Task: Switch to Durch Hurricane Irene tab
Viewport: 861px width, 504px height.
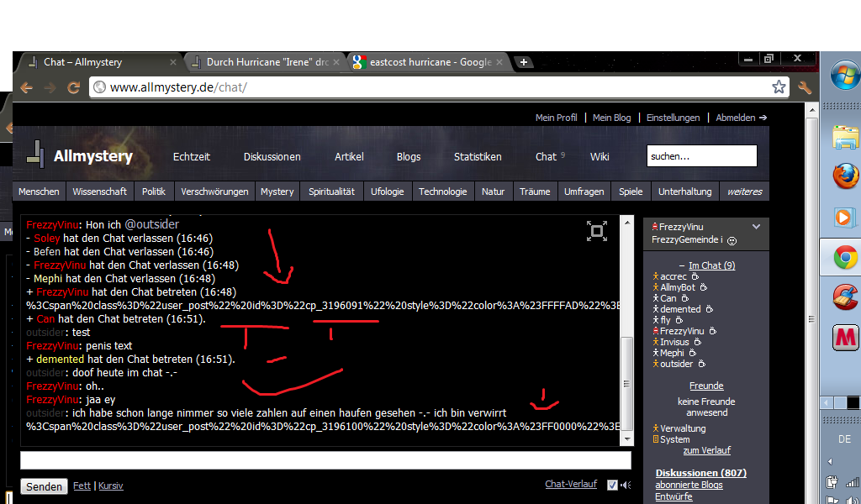Action: tap(265, 62)
